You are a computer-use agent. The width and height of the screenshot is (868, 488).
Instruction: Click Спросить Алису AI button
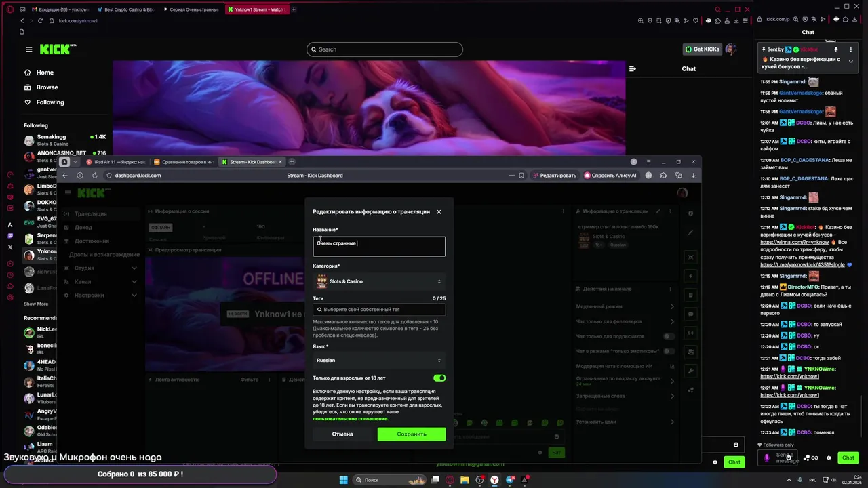coord(610,176)
